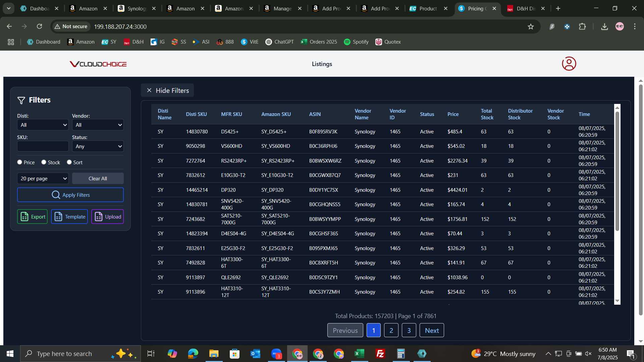Expand the Vendor dropdown
This screenshot has height=362, width=644.
click(98, 125)
